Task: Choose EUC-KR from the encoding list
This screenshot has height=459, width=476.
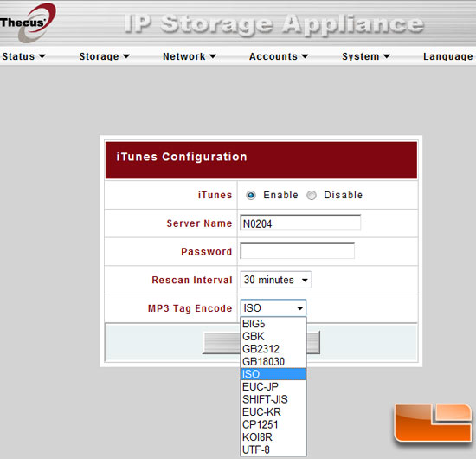Action: 273,412
